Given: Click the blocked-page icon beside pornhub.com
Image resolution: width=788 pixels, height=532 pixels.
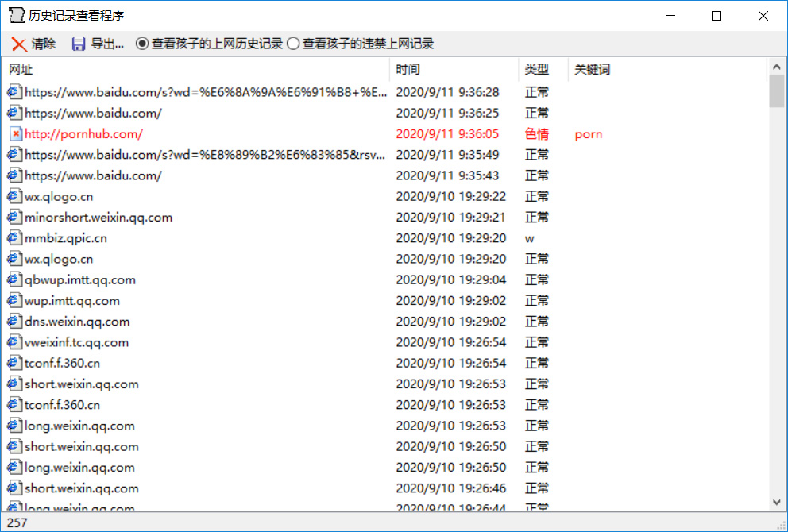Looking at the screenshot, I should pyautogui.click(x=15, y=134).
